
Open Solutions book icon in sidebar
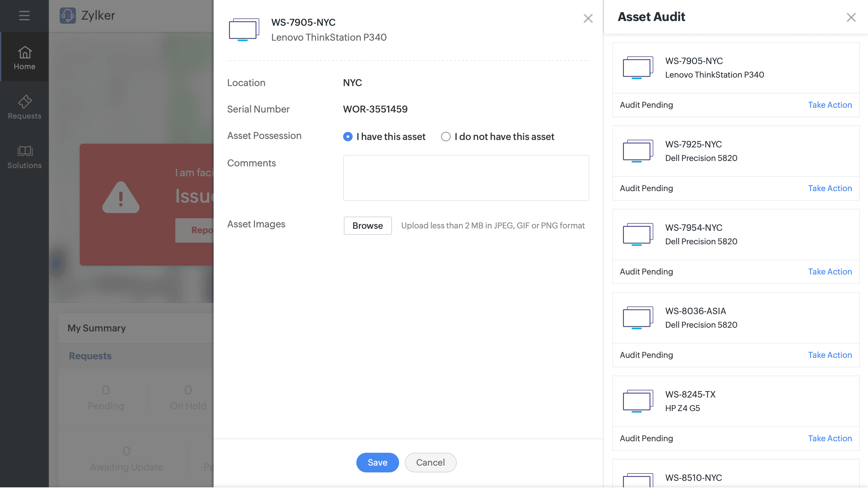pyautogui.click(x=25, y=151)
